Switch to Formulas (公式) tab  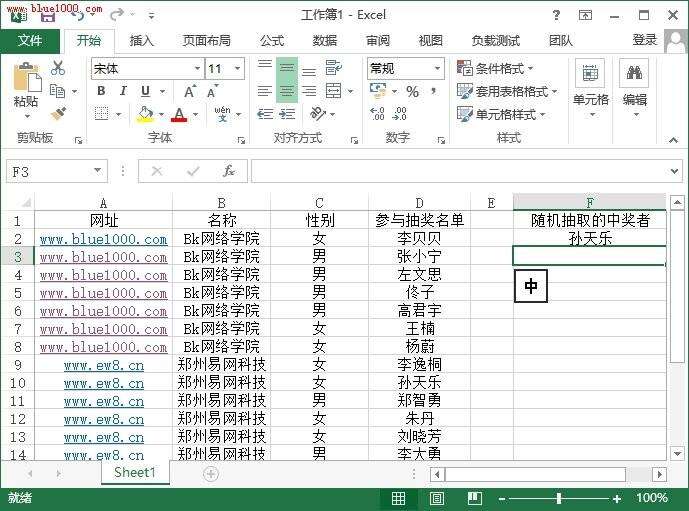(272, 41)
